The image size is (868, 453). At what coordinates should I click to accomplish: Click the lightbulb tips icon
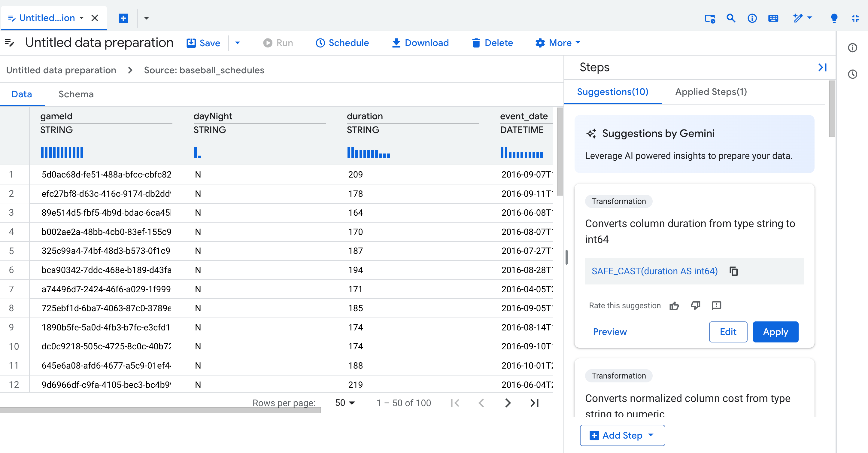834,18
